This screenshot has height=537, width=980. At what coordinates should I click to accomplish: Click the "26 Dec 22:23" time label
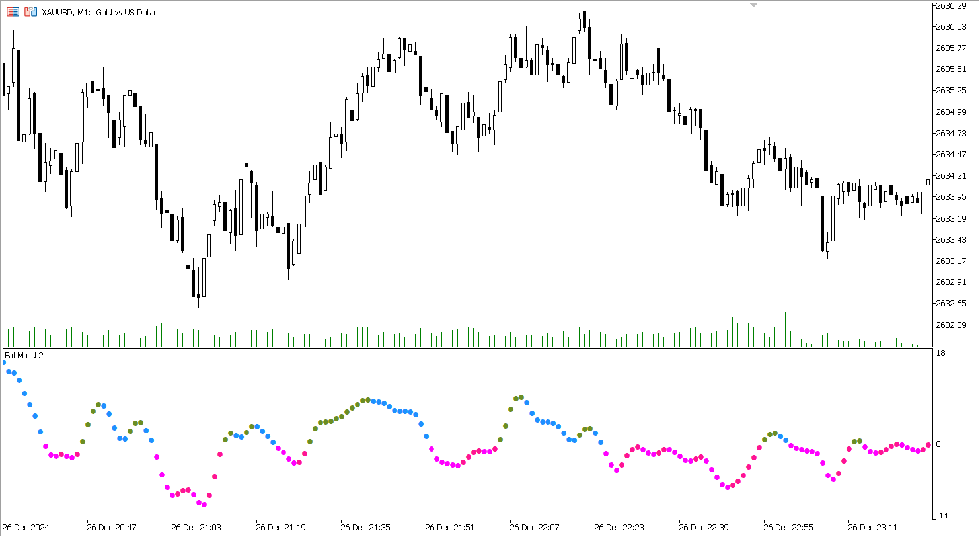tap(619, 528)
